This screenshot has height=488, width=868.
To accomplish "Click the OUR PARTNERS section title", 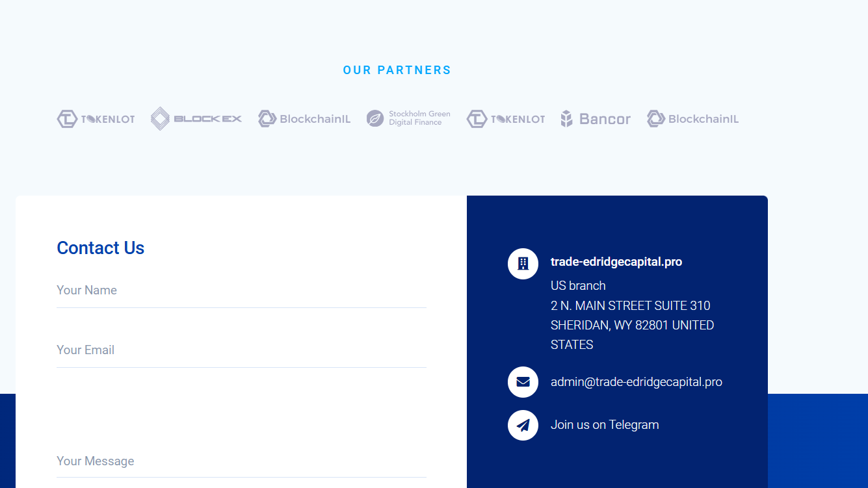I will [397, 70].
